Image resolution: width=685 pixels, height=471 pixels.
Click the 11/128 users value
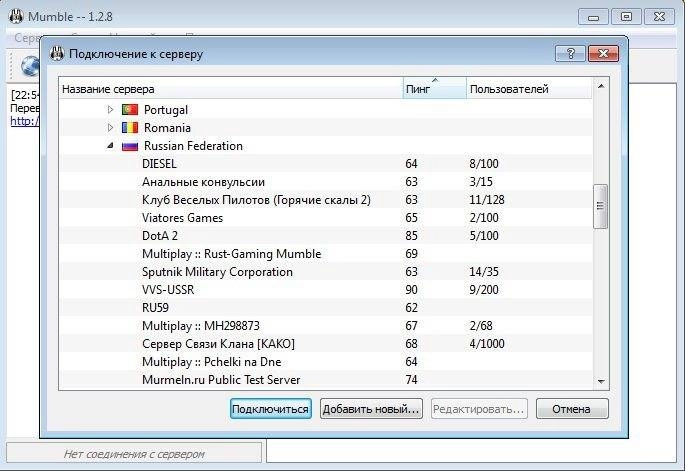tap(487, 200)
